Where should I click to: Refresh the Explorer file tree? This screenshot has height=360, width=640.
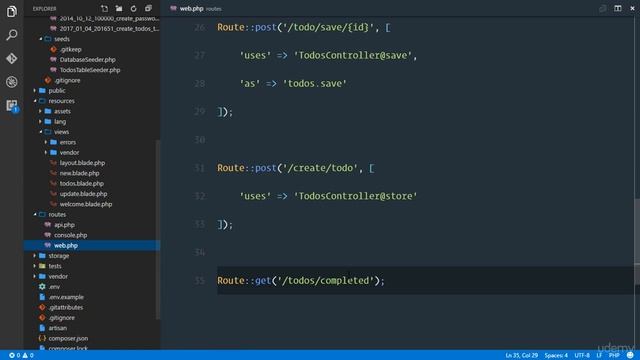133,9
